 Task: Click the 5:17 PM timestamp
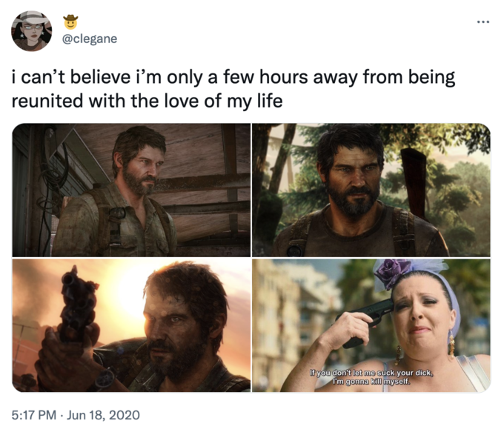click(34, 415)
